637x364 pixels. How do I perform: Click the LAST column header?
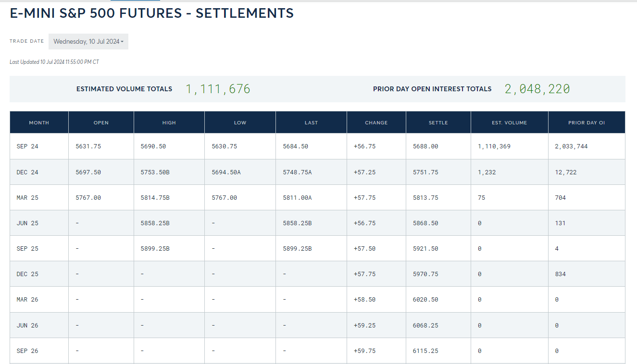point(311,122)
